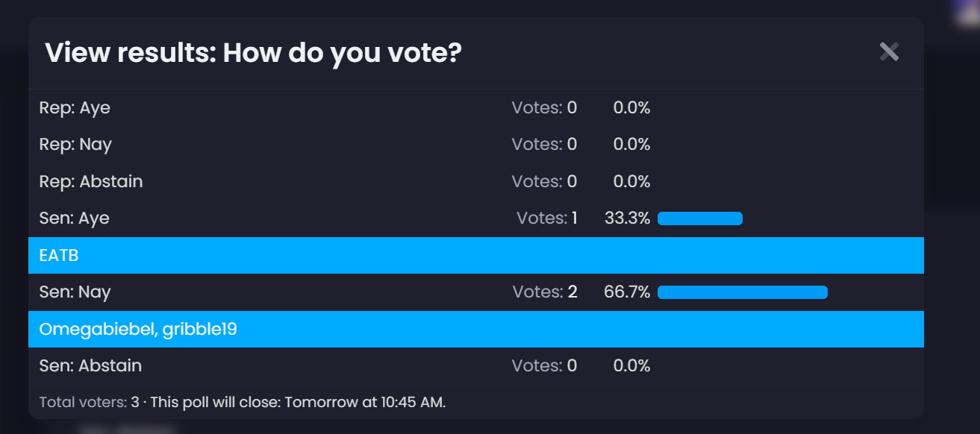
Task: Collapse the "Sen: Aye" voter list
Action: pyautogui.click(x=75, y=218)
